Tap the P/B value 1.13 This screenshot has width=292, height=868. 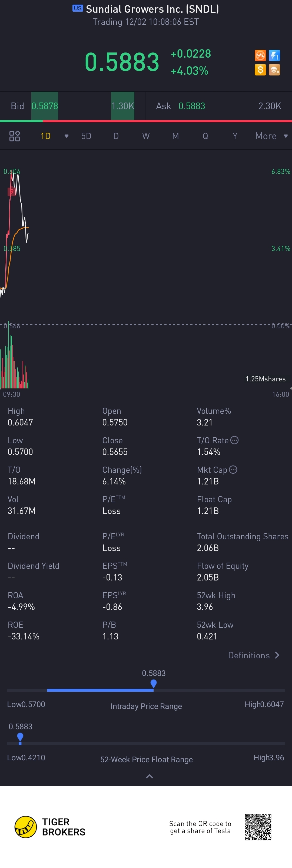pyautogui.click(x=110, y=636)
